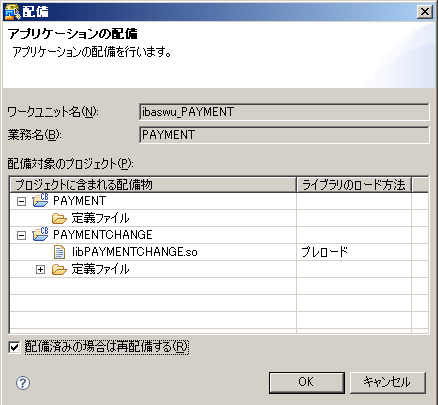Click the 定義ファイル folder icon under PAYMENT
438x405 pixels.
coord(59,219)
